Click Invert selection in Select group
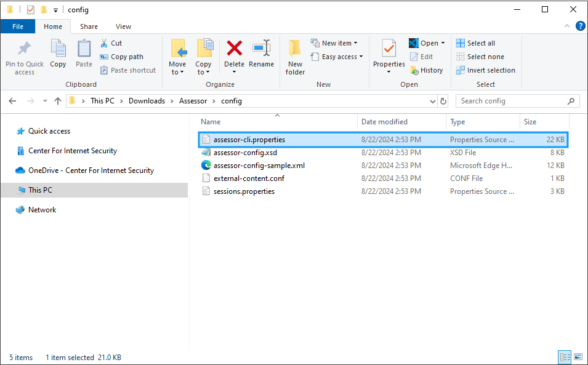 tap(486, 70)
